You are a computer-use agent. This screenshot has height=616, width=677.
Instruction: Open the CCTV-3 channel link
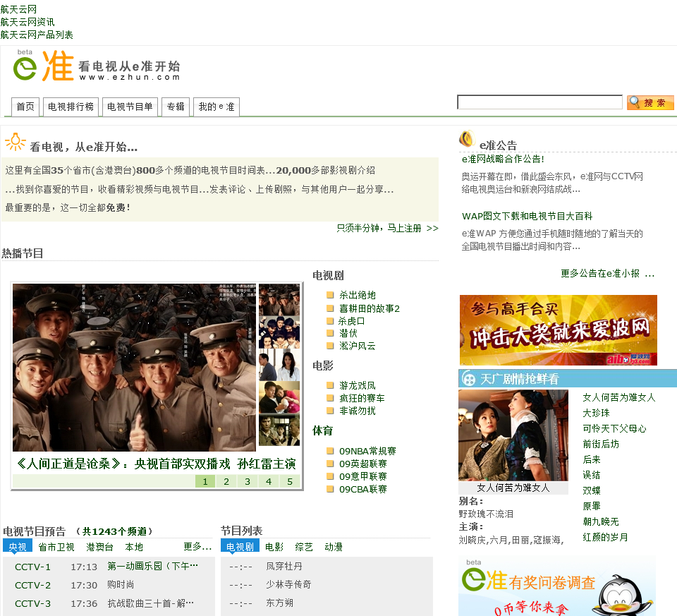point(33,603)
